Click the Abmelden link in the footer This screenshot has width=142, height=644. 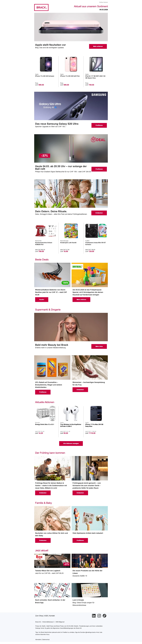click(x=38, y=640)
